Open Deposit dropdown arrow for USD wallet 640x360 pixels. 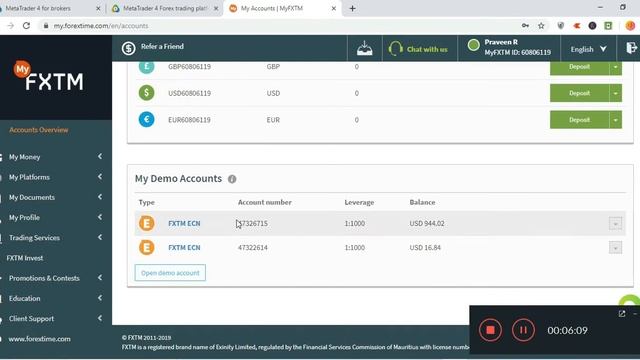[616, 93]
